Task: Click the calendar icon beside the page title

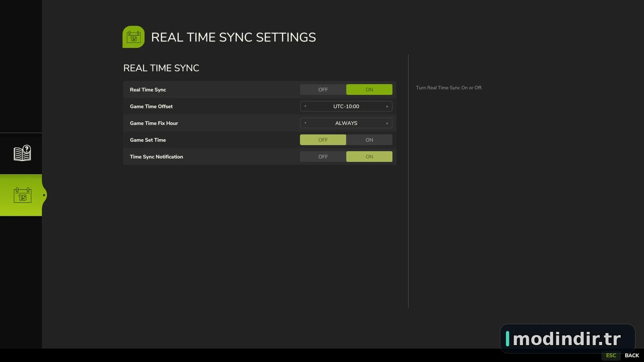Action: [134, 37]
